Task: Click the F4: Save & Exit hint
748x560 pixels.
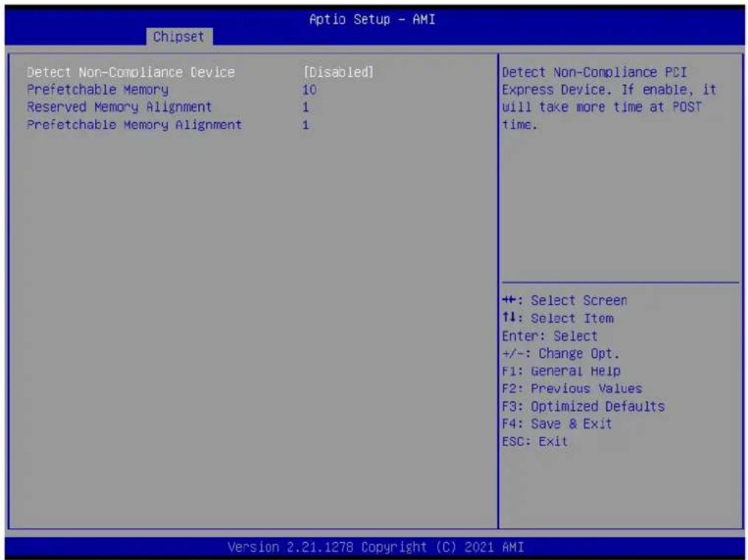Action: click(557, 424)
